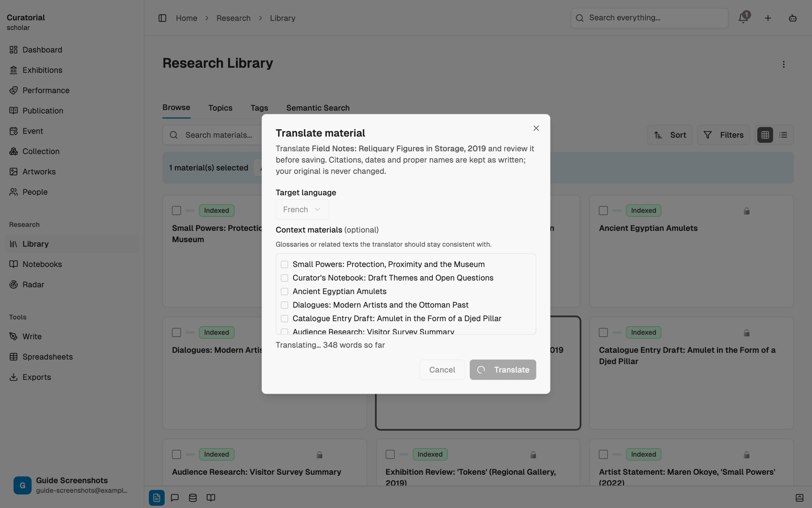Select Audience Research card checkbox
This screenshot has height=508, width=812.
176,454
